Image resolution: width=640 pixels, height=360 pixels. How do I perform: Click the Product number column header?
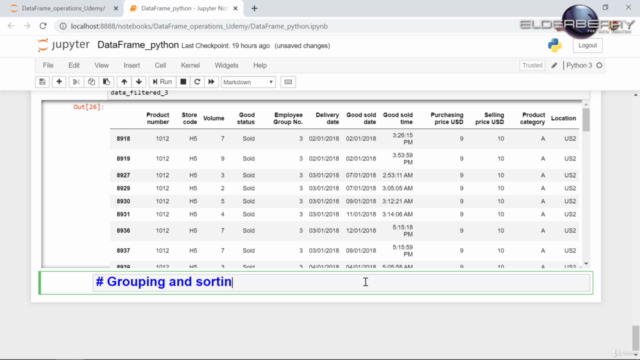[x=158, y=118]
